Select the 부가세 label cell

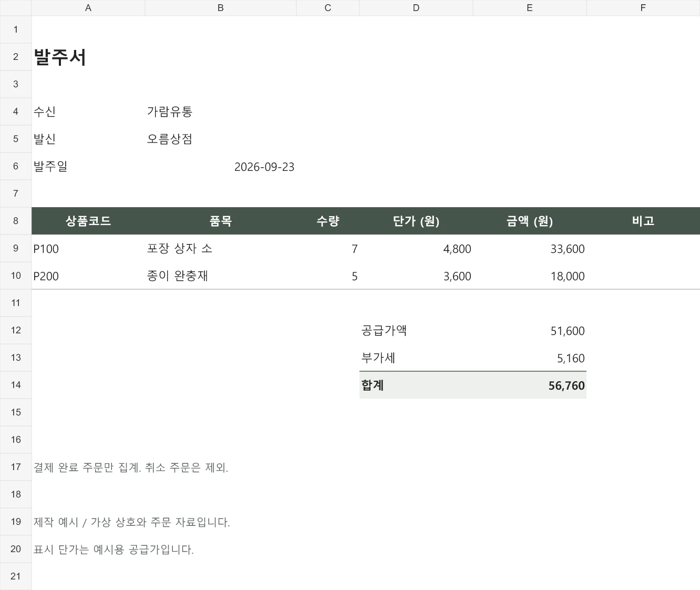[416, 358]
